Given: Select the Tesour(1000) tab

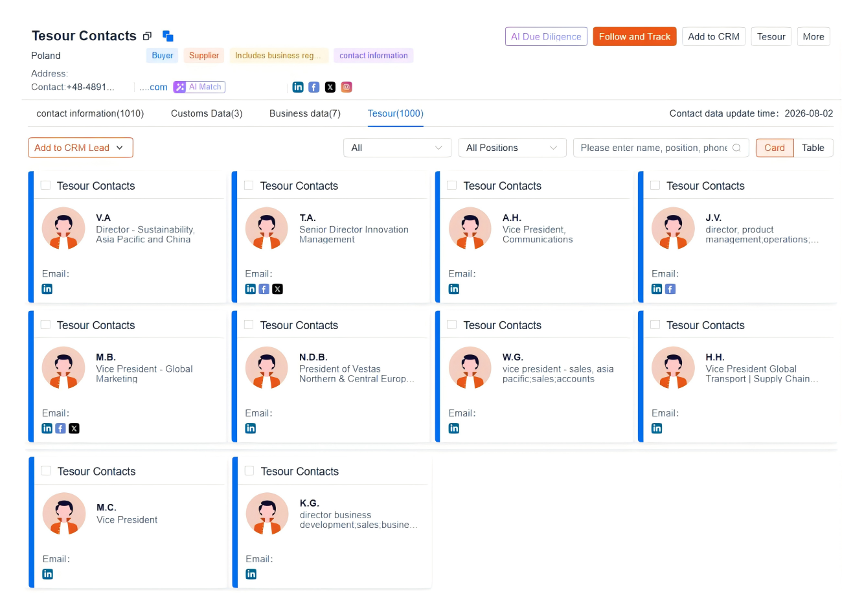Looking at the screenshot, I should 396,113.
